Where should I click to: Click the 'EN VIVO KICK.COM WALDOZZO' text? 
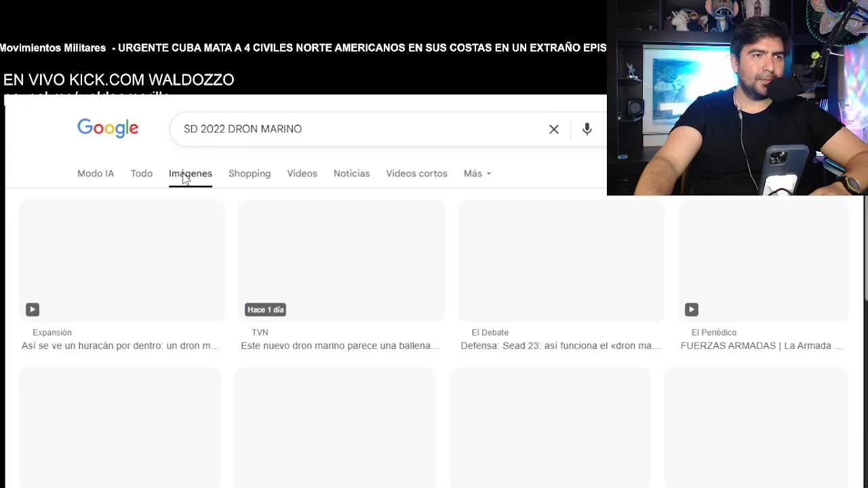119,80
